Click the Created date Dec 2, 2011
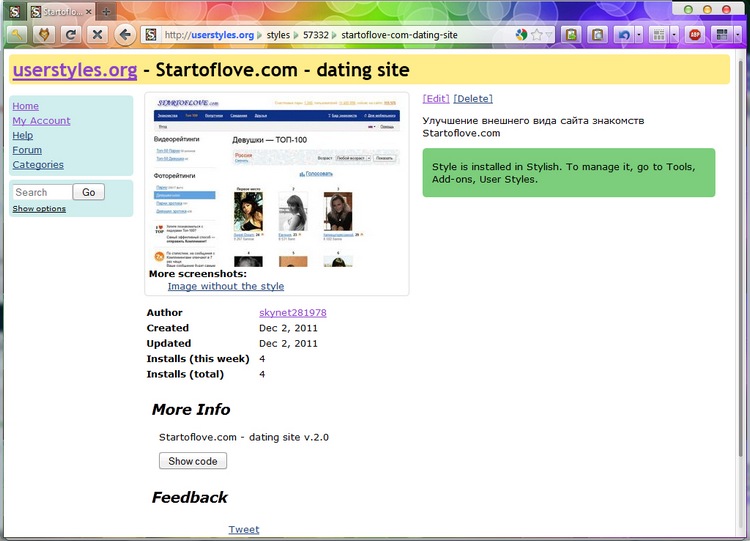Image resolution: width=750 pixels, height=541 pixels. pos(288,328)
